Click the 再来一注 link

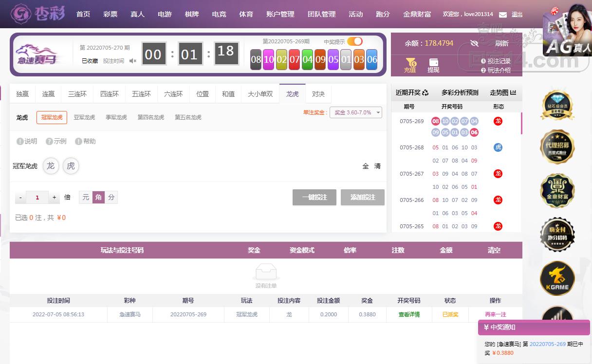point(496,314)
